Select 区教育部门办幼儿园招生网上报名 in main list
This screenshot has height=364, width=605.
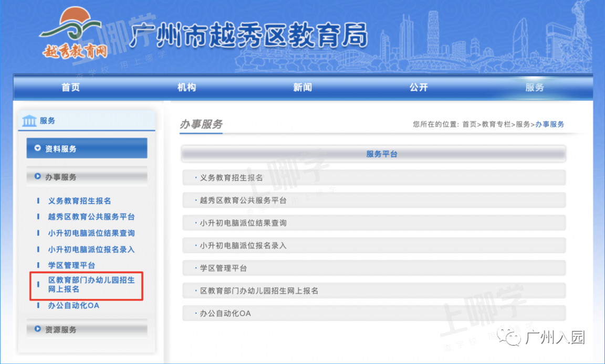click(374, 291)
